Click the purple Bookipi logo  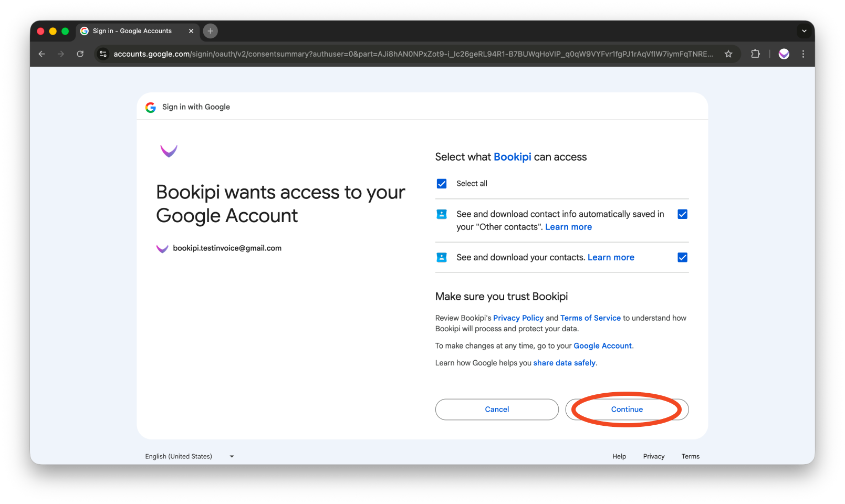click(x=169, y=152)
